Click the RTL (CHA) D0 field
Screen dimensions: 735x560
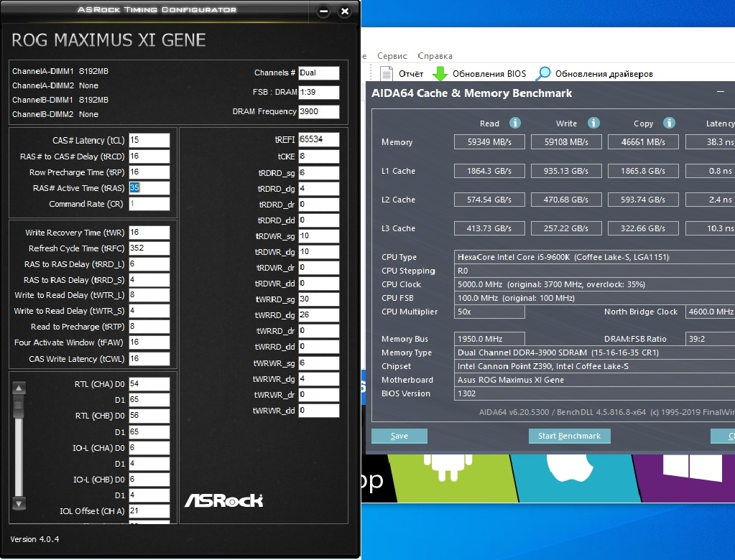click(149, 384)
